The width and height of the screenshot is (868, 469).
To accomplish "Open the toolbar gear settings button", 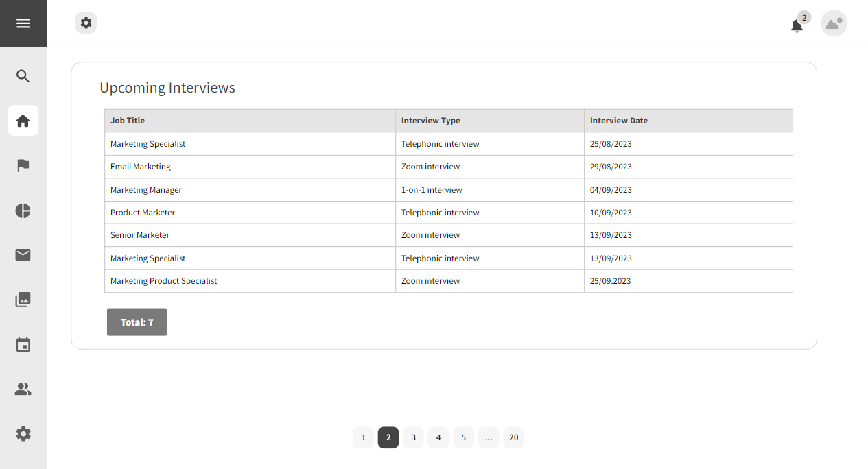I will (86, 23).
